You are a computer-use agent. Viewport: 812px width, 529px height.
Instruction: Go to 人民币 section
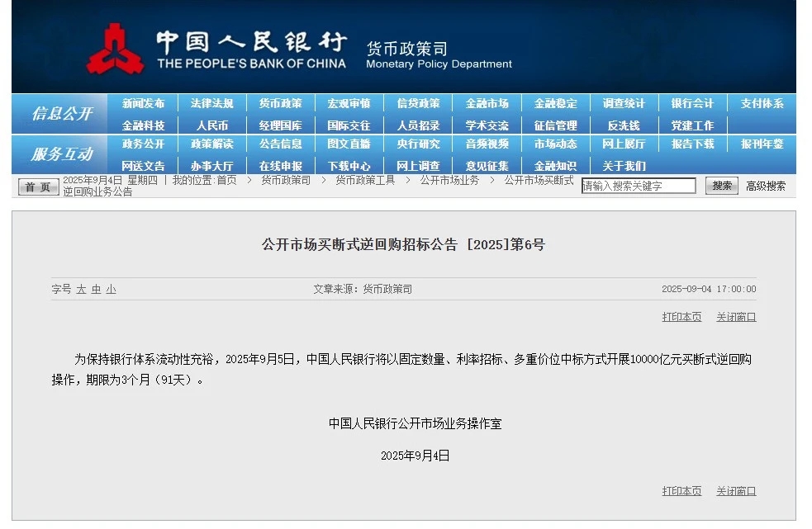point(211,125)
